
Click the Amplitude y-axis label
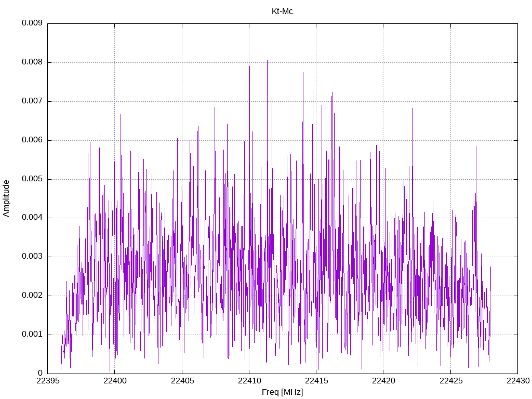[x=6, y=198]
